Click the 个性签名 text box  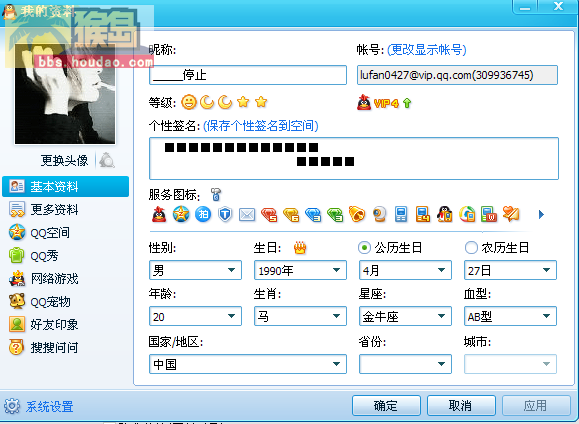[354, 158]
